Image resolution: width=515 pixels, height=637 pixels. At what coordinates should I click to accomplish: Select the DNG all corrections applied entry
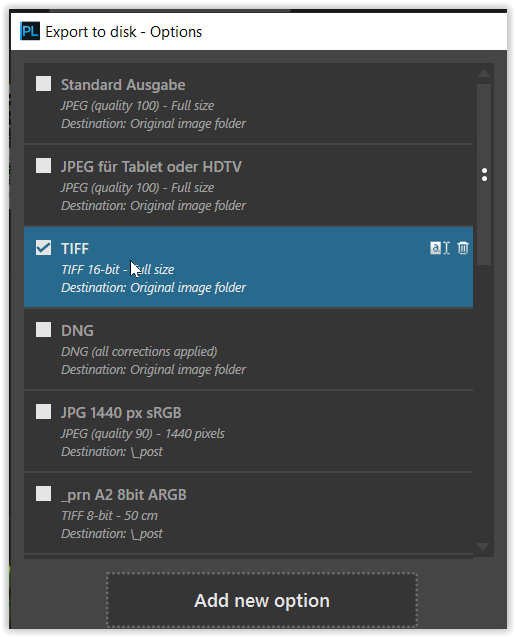click(x=248, y=349)
